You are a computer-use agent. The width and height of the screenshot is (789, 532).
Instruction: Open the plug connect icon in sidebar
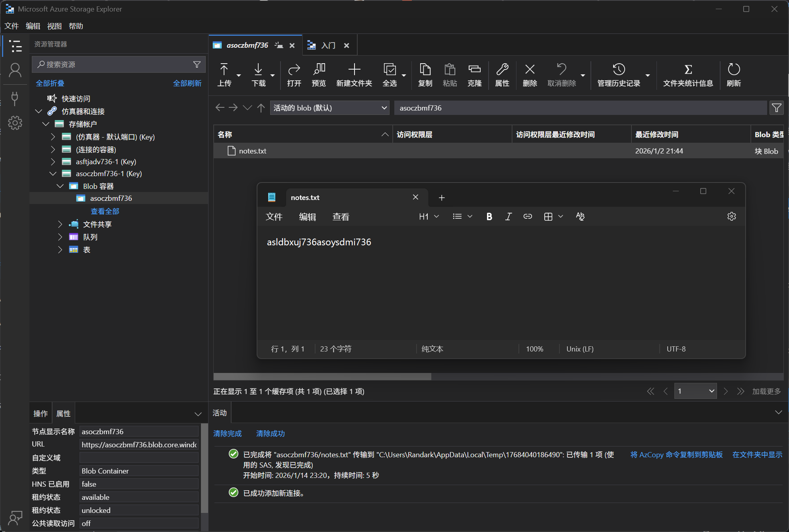pos(15,98)
